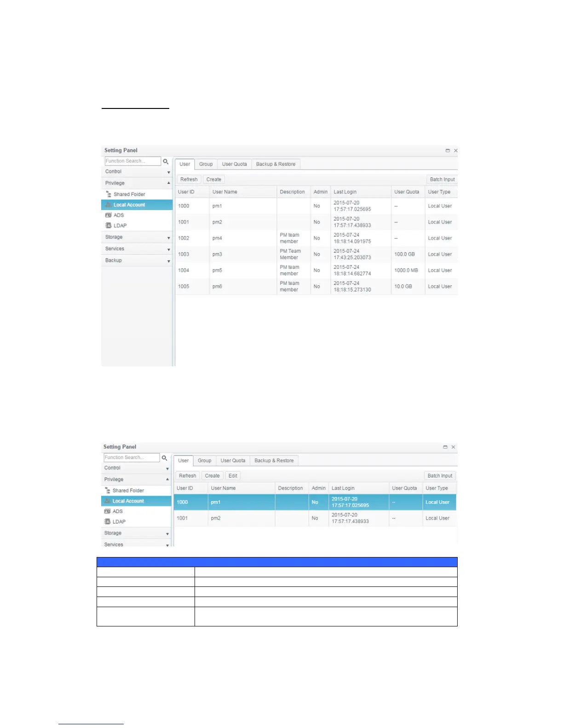Screen dimensions: 563x728
Task: Expand Services section in six-user panel
Action: click(168, 250)
